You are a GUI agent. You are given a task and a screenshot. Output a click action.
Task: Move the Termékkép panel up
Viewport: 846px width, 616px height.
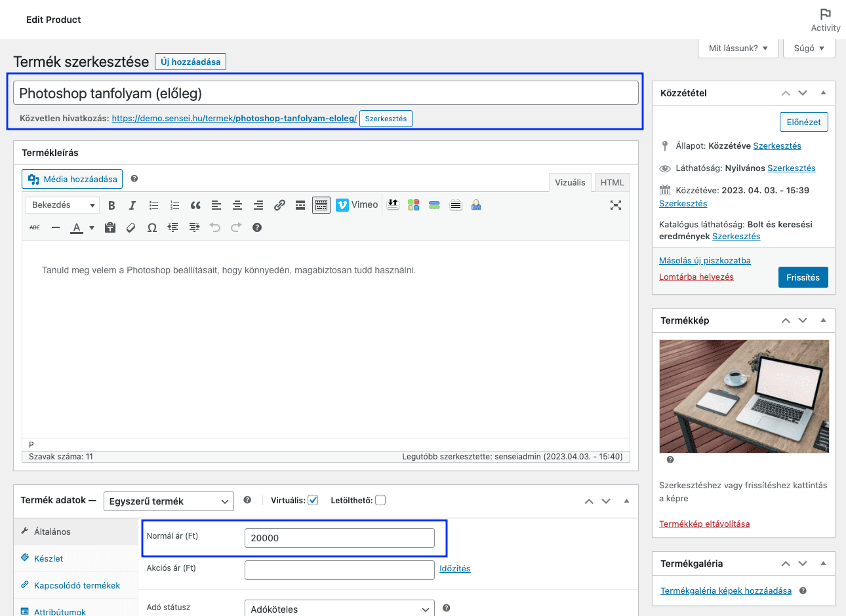click(x=786, y=320)
